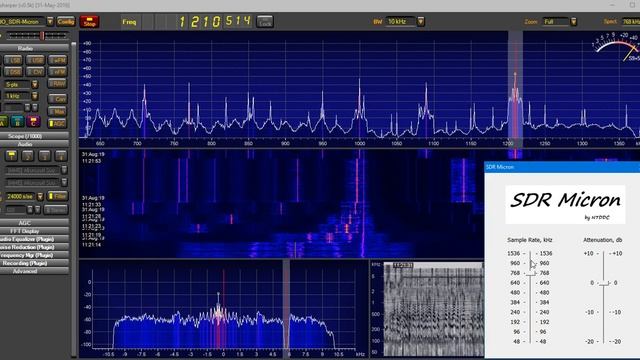Select audio button 3
This screenshot has width=640, height=360.
(x=44, y=156)
